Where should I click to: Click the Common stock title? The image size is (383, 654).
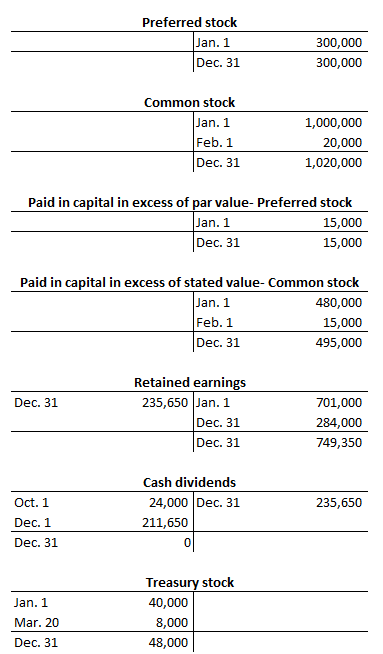click(x=189, y=102)
